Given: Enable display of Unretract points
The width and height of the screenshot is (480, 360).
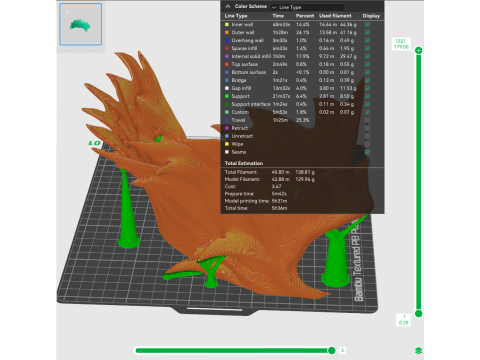Looking at the screenshot, I should (x=367, y=136).
